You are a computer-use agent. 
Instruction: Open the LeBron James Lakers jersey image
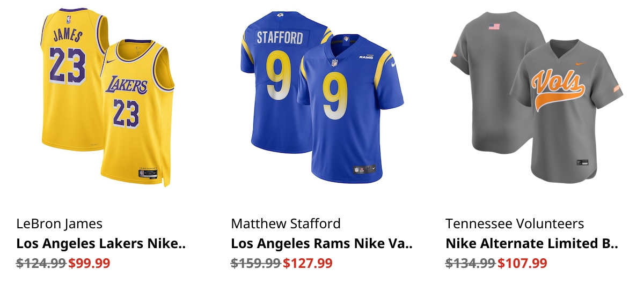107,96
